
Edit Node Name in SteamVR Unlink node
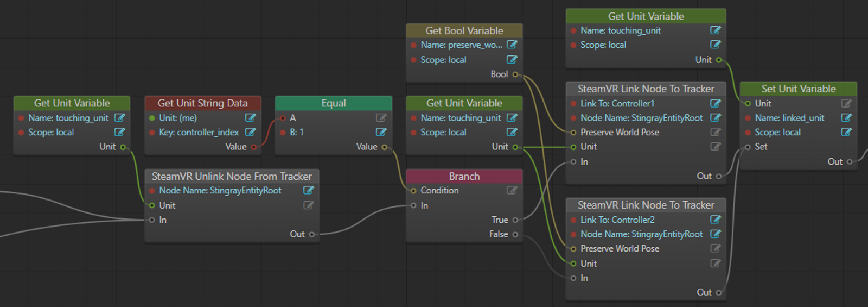coord(308,190)
